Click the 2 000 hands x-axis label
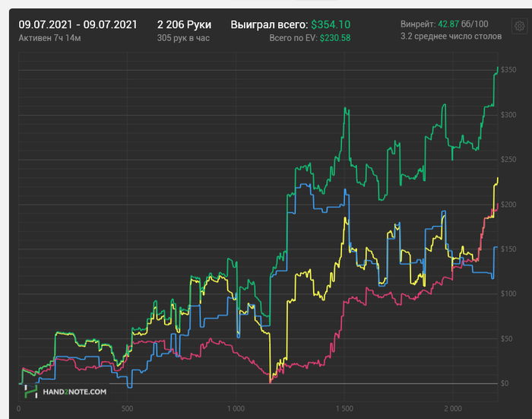The image size is (532, 419). [x=453, y=408]
